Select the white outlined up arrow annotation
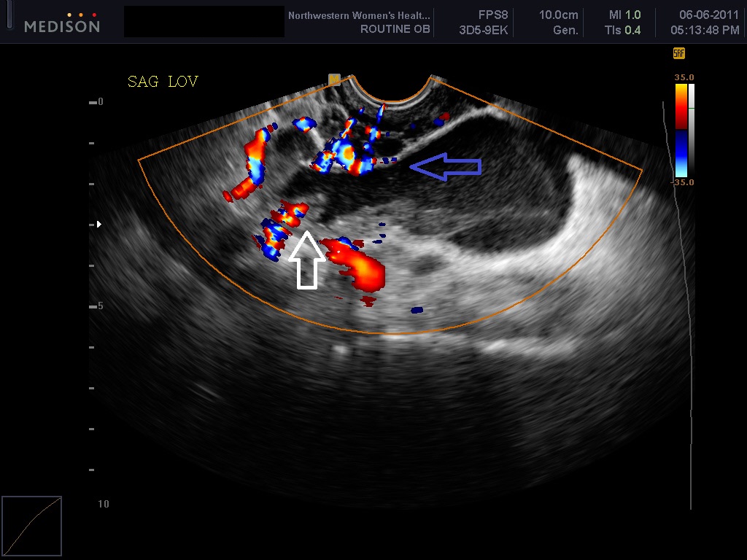Screen dimensions: 747x560 (x=307, y=260)
